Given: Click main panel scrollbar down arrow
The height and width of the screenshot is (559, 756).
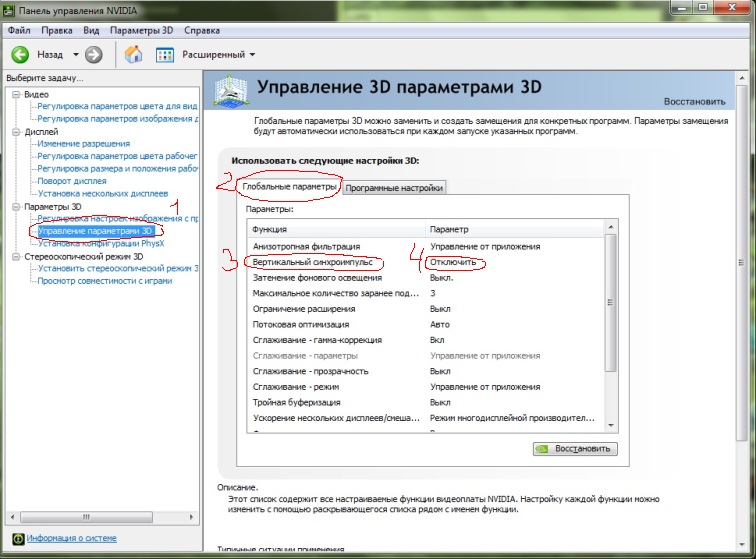Looking at the screenshot, I should pos(742,545).
